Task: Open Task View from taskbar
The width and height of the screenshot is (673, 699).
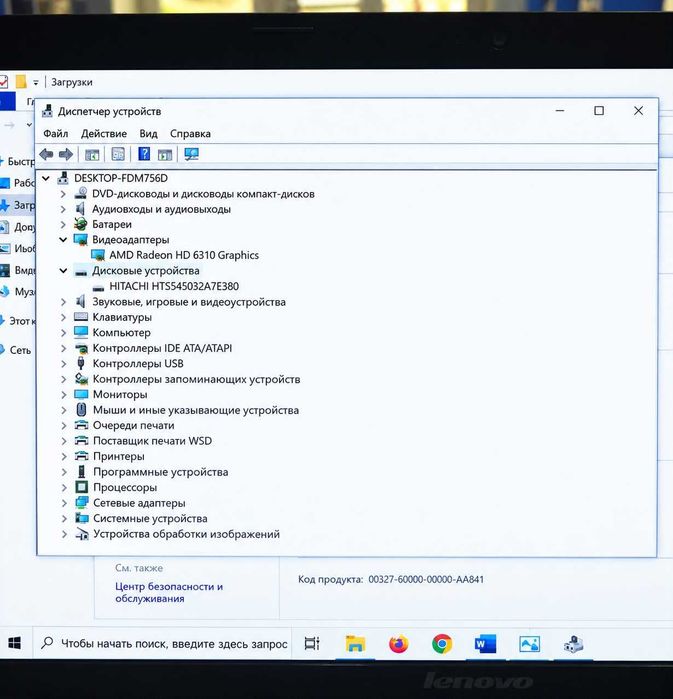Action: tap(312, 643)
